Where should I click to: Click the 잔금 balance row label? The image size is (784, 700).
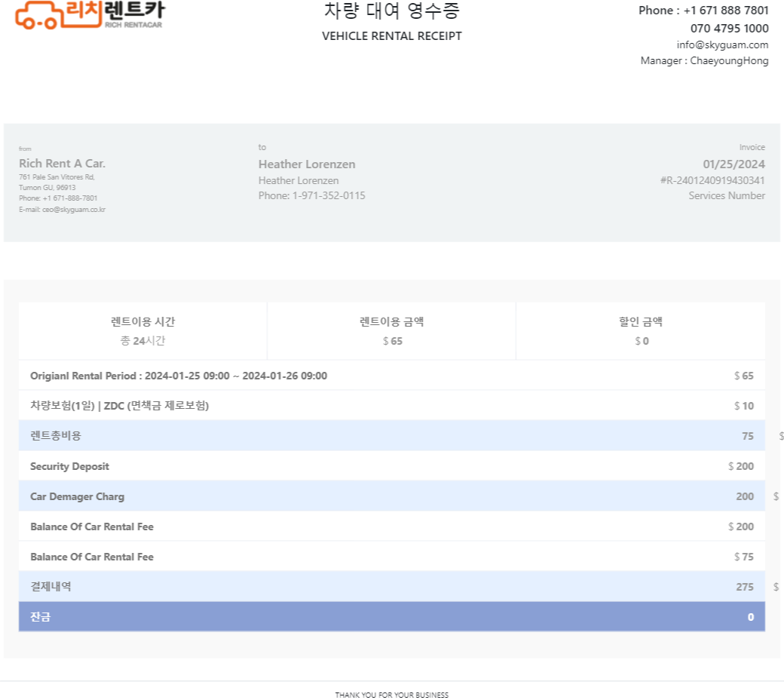point(41,617)
